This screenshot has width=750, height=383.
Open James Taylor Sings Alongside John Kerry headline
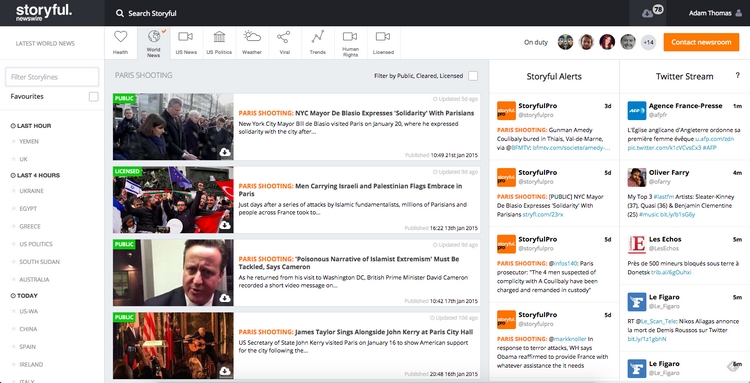(x=356, y=332)
